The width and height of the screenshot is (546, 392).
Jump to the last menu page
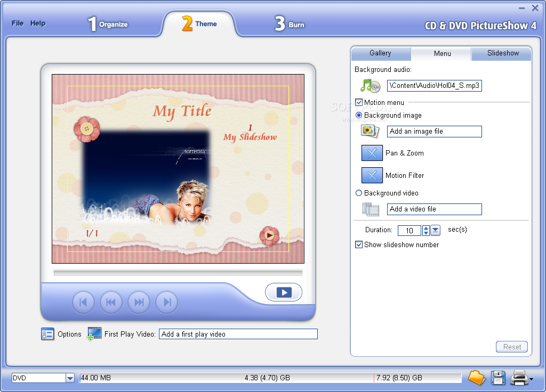click(x=167, y=303)
